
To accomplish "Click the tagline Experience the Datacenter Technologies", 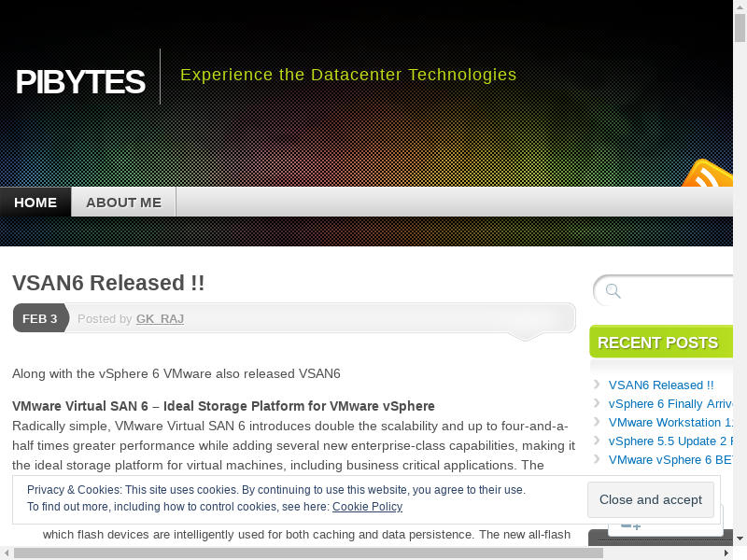I will pyautogui.click(x=348, y=75).
